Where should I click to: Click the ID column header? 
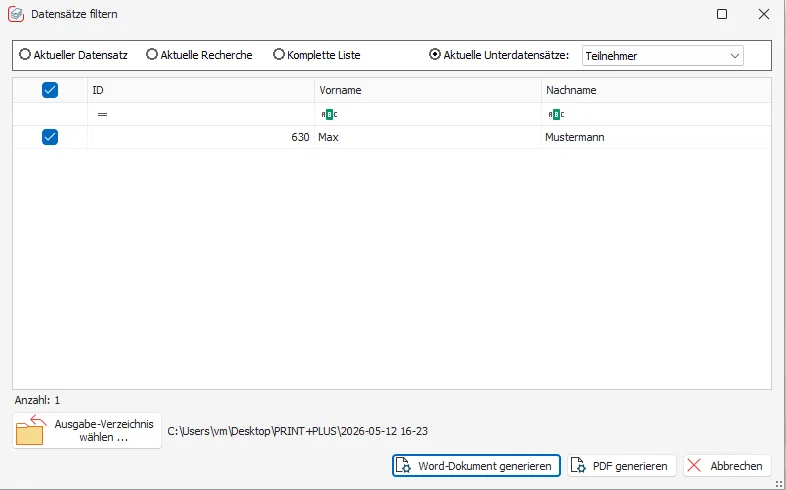click(201, 90)
